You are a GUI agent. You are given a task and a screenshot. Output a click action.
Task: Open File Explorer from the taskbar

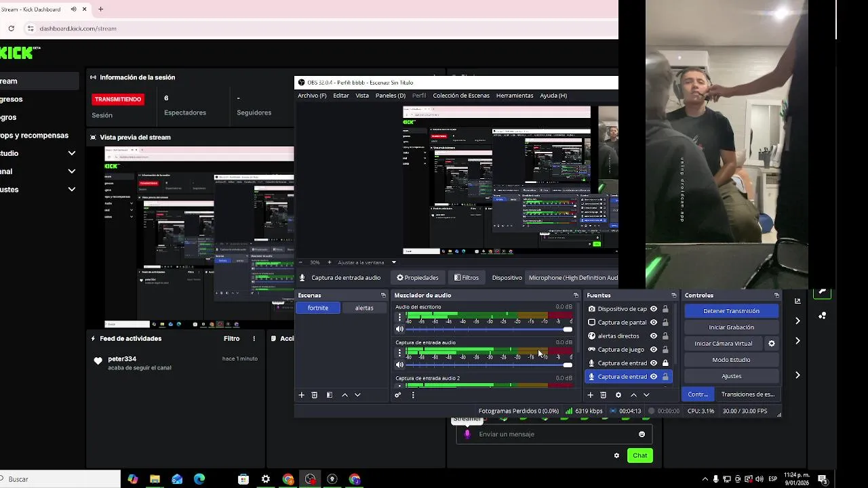pos(155,479)
